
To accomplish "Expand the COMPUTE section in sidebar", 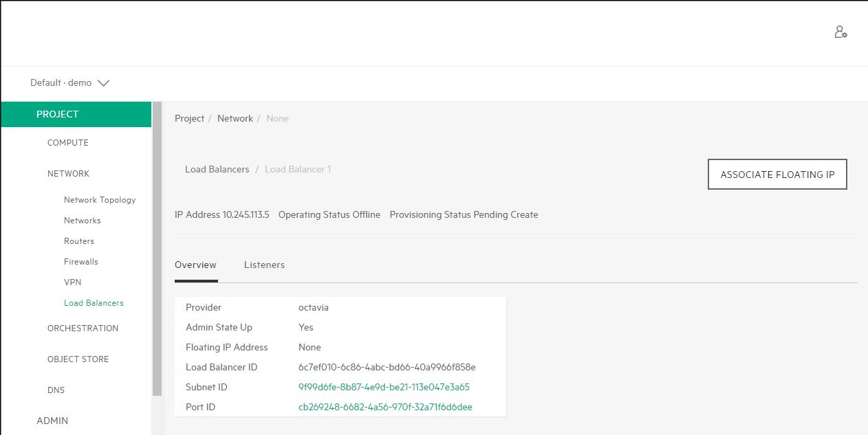I will (x=68, y=143).
